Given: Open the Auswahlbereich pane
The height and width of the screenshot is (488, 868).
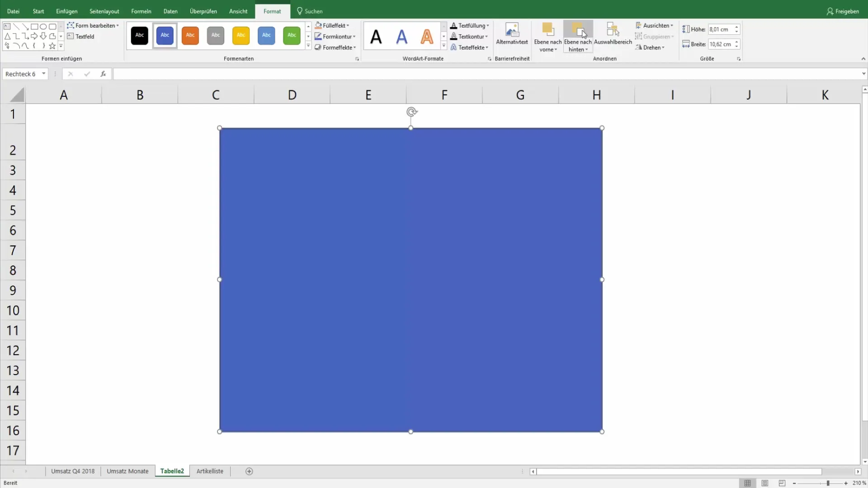Looking at the screenshot, I should [613, 34].
